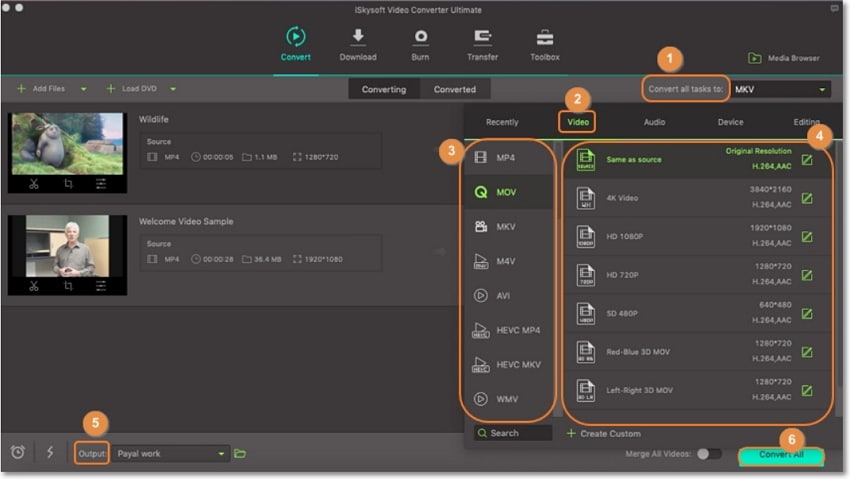Open effects settings for Welcome Video Sample
850x479 pixels.
pos(101,286)
